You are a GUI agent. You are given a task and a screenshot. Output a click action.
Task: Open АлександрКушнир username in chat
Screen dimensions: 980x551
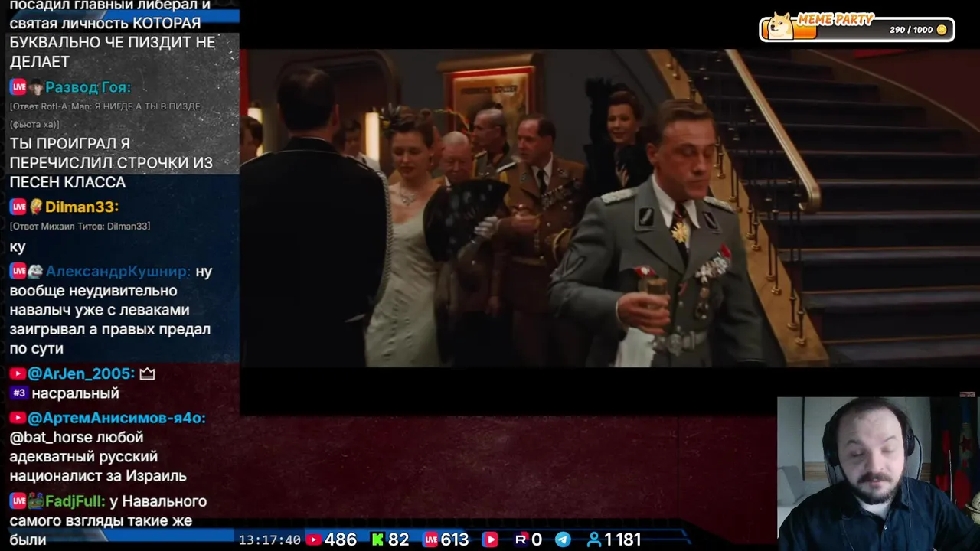pos(118,271)
